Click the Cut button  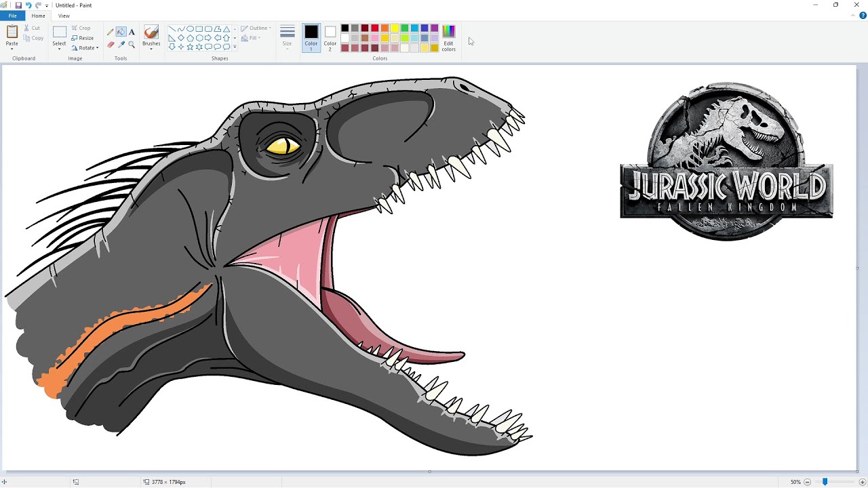[32, 28]
